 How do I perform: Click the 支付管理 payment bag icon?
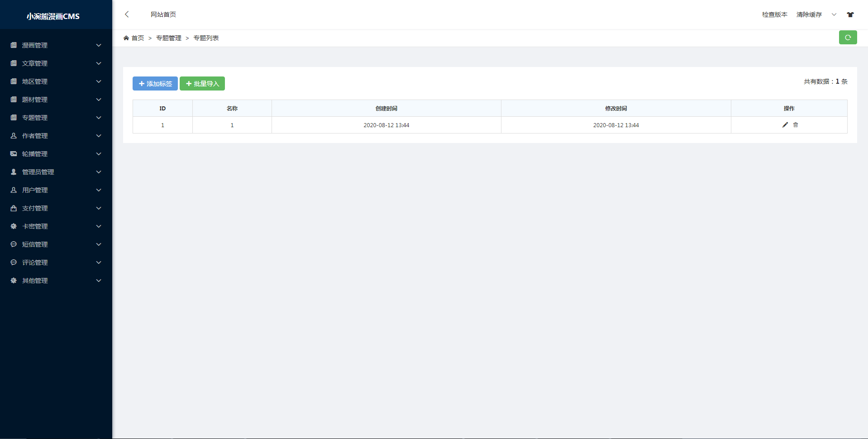click(x=14, y=208)
